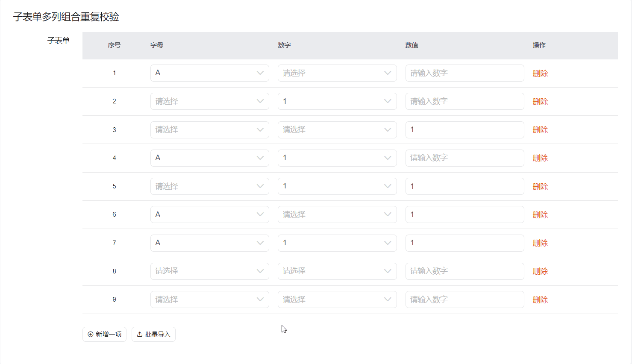Click the 数值 input in row 5

click(x=464, y=186)
